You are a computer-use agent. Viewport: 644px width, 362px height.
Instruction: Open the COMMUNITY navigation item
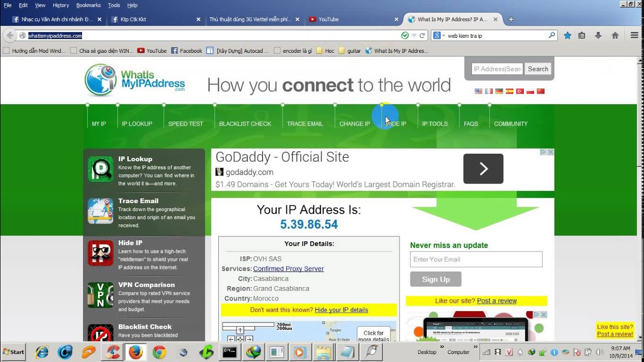pos(511,124)
